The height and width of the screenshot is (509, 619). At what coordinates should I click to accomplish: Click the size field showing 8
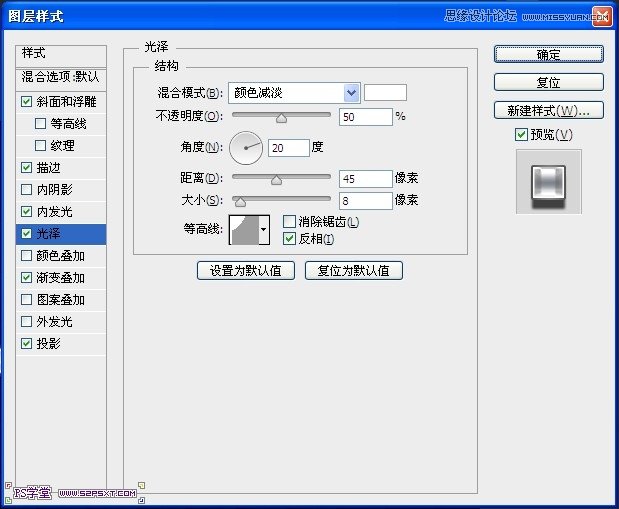tap(366, 201)
